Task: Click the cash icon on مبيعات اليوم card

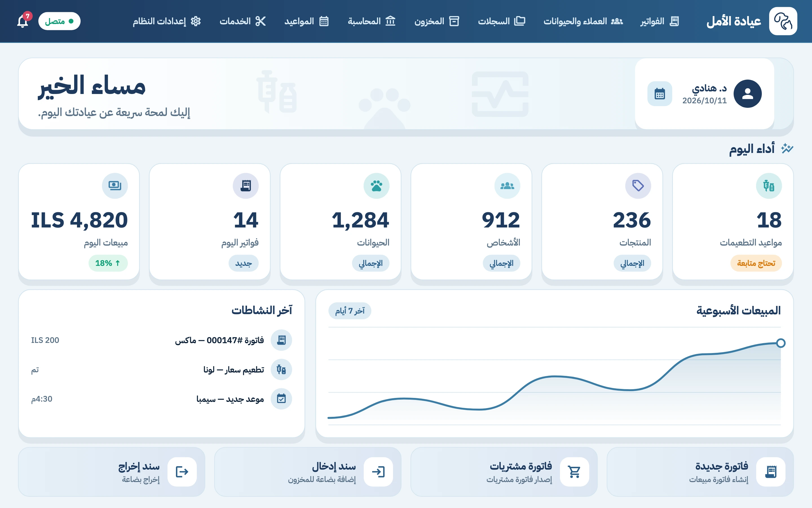Action: [x=115, y=186]
